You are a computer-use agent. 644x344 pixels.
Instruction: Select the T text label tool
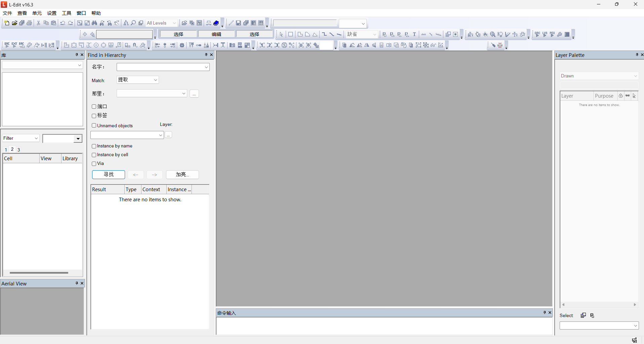414,34
